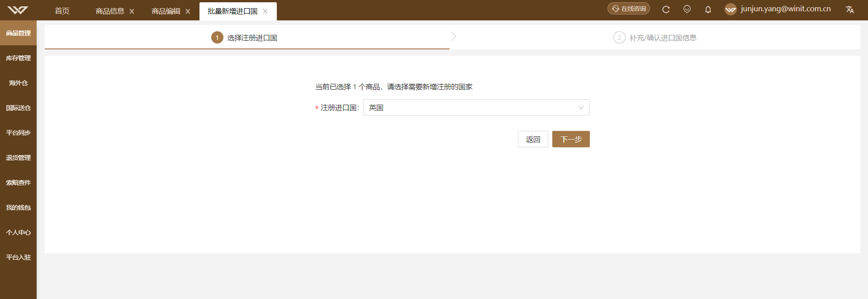
Task: Open 平台入驻 in the sidebar
Action: click(18, 257)
